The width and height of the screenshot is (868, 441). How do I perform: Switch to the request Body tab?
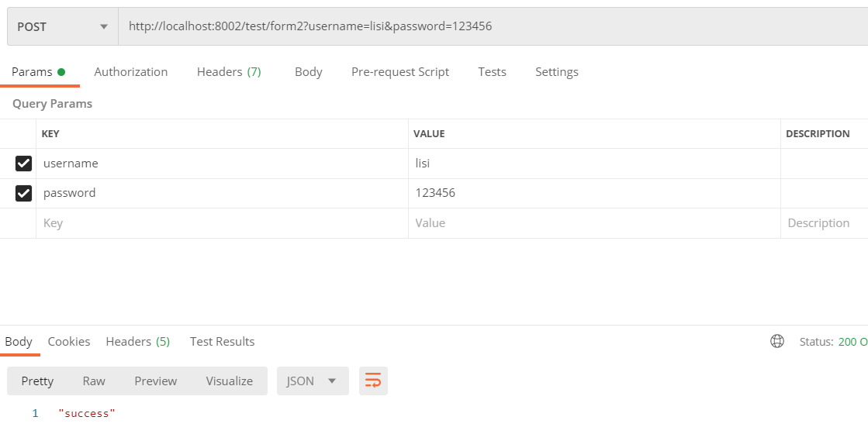[309, 72]
